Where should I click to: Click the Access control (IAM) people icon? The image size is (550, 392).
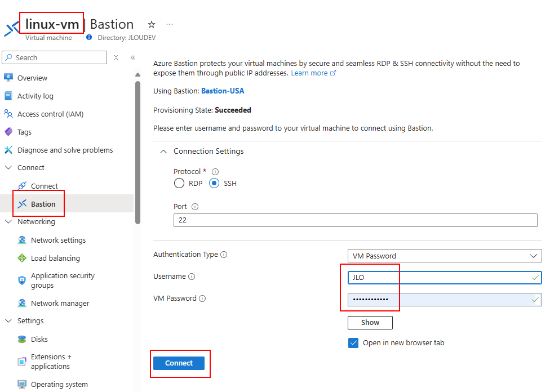(x=8, y=114)
